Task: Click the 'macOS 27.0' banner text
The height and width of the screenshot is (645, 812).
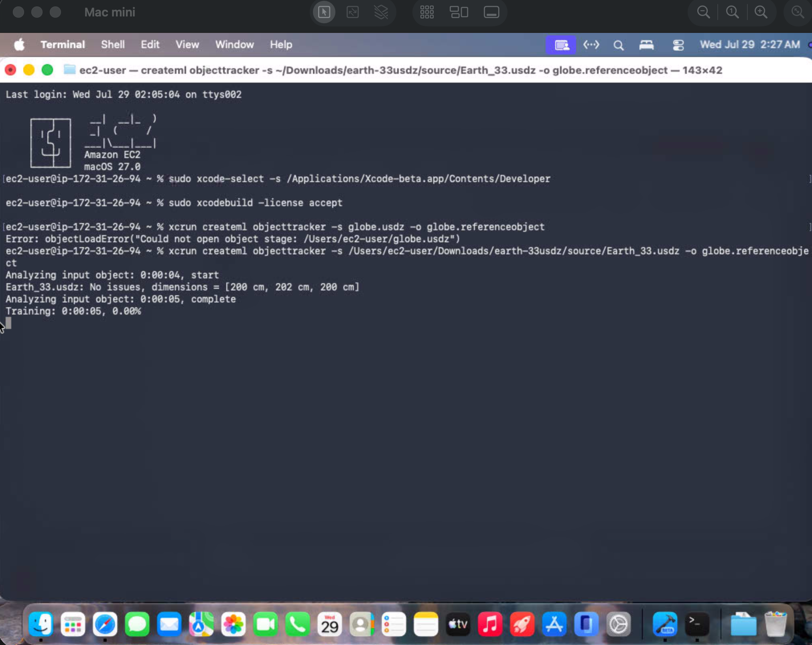Action: (x=112, y=166)
